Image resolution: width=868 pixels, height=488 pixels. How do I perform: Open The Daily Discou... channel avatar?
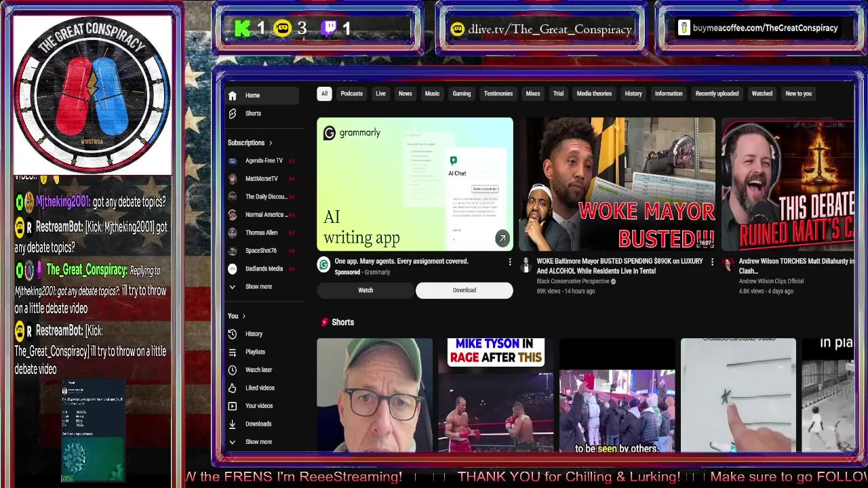[x=233, y=197]
